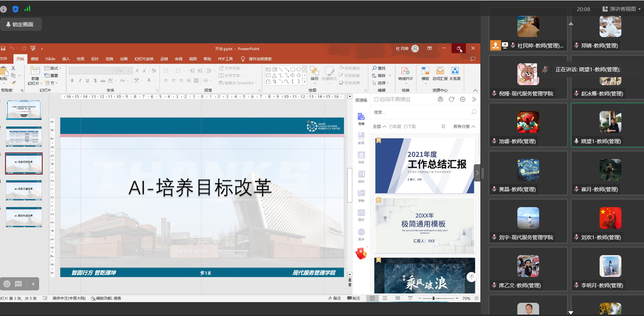
Task: Toggle the 批注 comments pane in status bar
Action: click(354, 298)
